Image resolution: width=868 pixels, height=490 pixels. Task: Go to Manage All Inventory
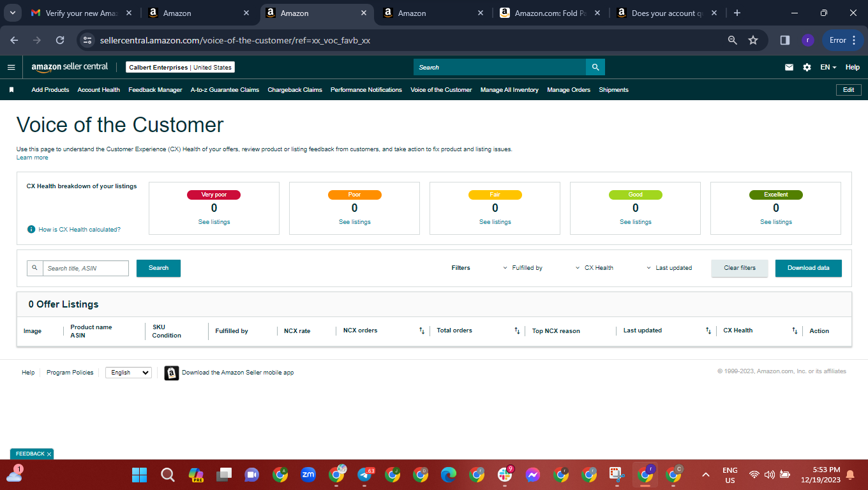point(509,90)
